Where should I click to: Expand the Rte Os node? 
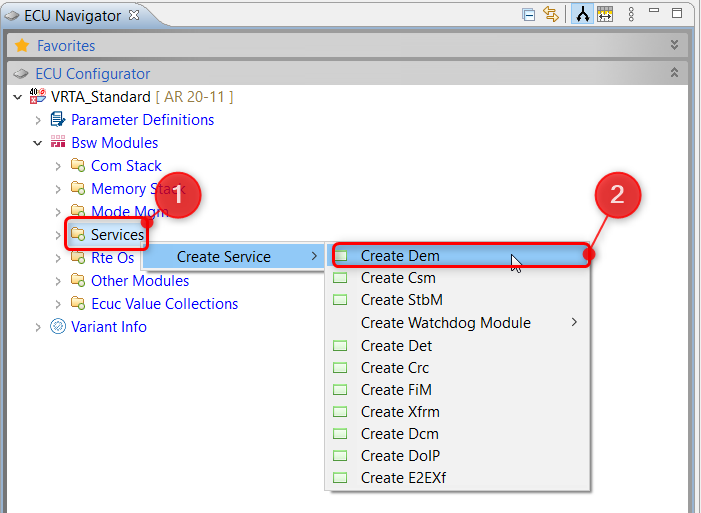(58, 258)
